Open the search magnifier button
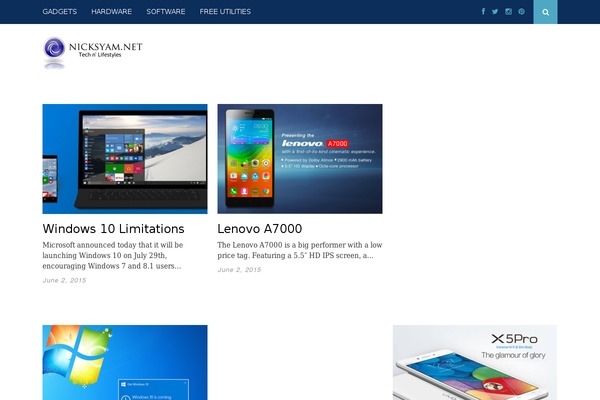This screenshot has height=400, width=600. point(545,12)
